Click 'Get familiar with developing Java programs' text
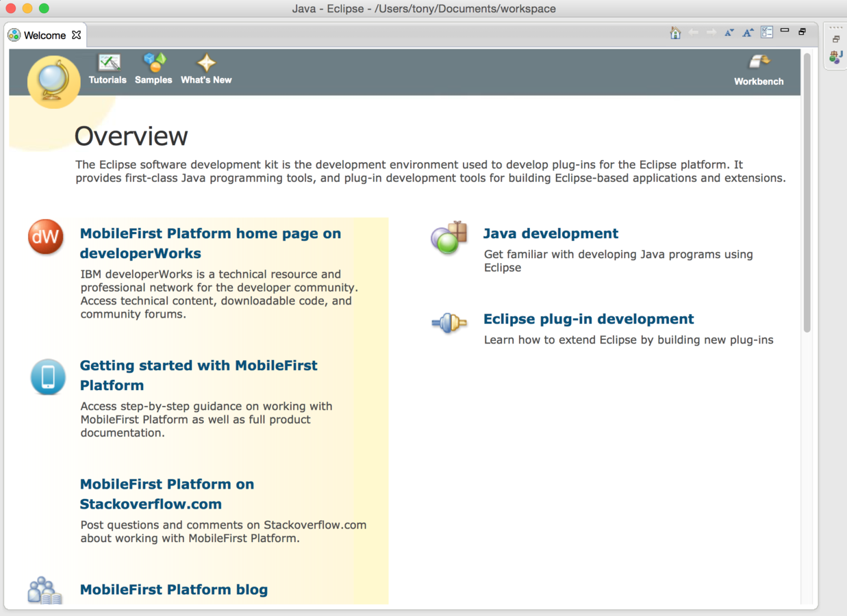The height and width of the screenshot is (616, 847). coord(618,261)
